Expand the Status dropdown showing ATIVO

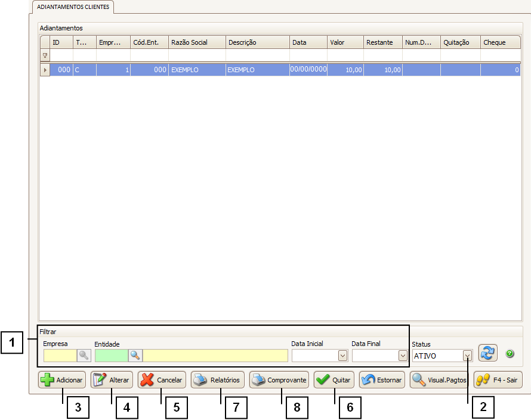468,356
